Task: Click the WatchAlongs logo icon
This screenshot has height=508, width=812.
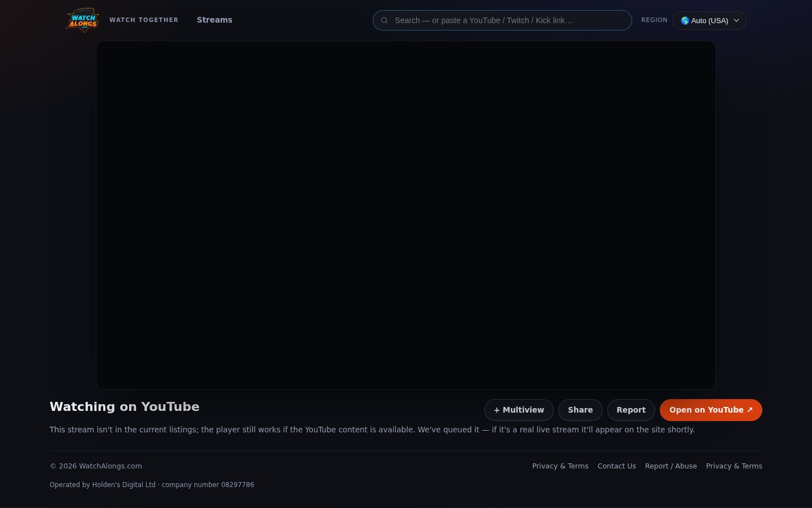Action: tap(83, 20)
